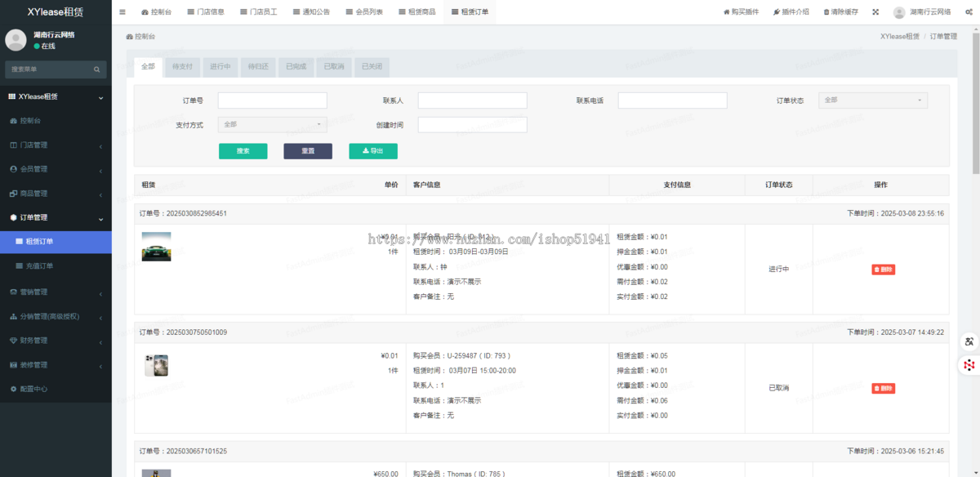The image size is (980, 477).
Task: Open 充值订单 in the sidebar submenu
Action: [56, 266]
